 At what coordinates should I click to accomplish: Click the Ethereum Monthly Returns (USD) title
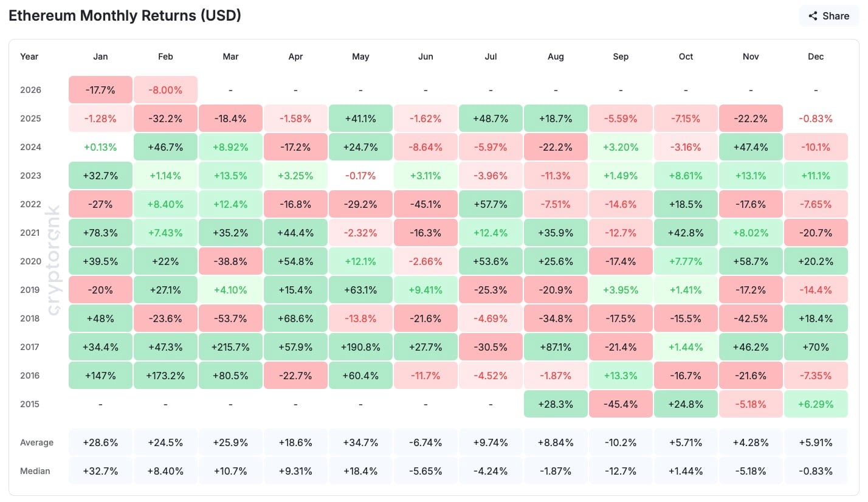[125, 16]
